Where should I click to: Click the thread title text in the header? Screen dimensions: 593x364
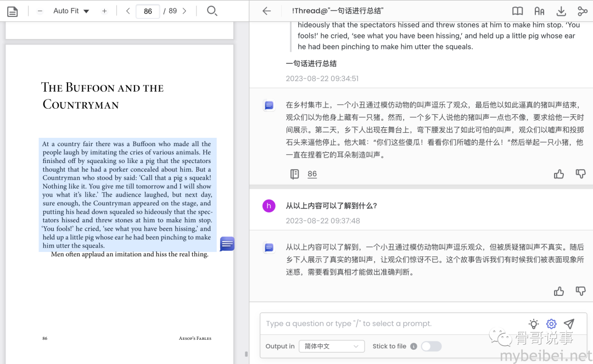(337, 11)
